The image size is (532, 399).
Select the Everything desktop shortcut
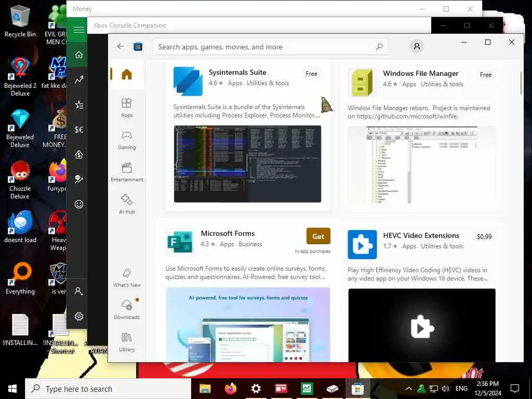click(x=20, y=278)
